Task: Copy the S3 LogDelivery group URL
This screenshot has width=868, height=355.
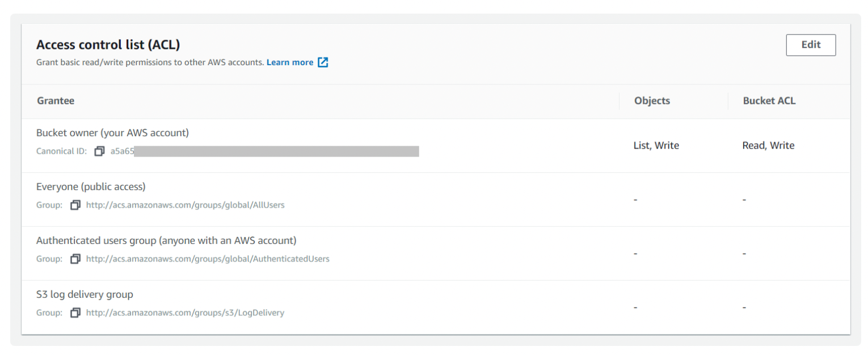Action: tap(75, 313)
